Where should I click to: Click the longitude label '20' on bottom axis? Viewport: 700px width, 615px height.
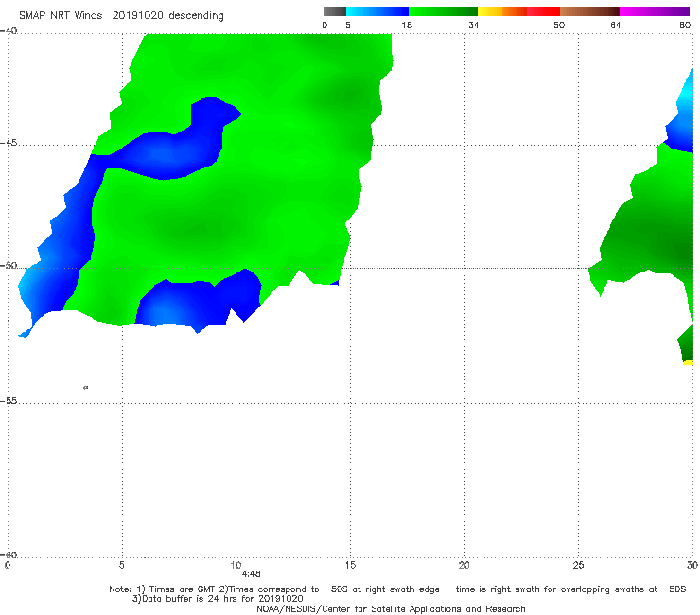click(464, 565)
